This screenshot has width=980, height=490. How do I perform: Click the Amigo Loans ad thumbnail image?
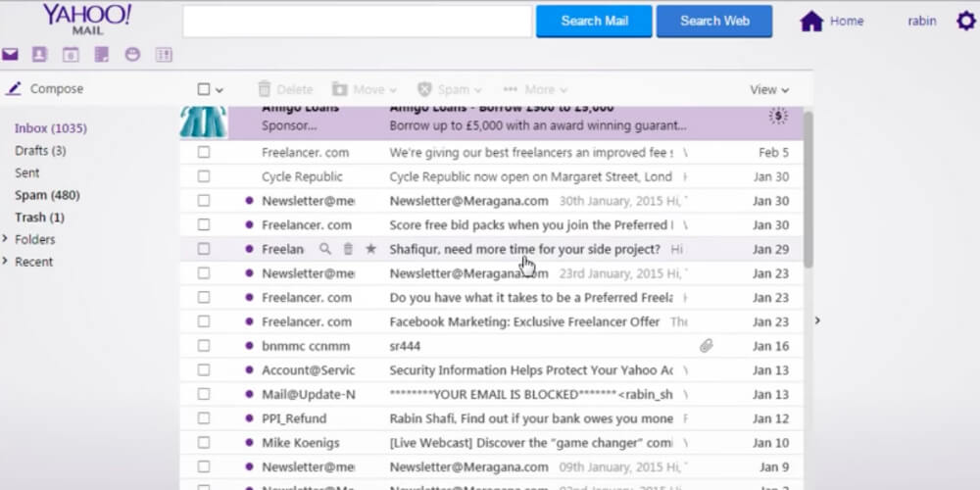pyautogui.click(x=203, y=122)
